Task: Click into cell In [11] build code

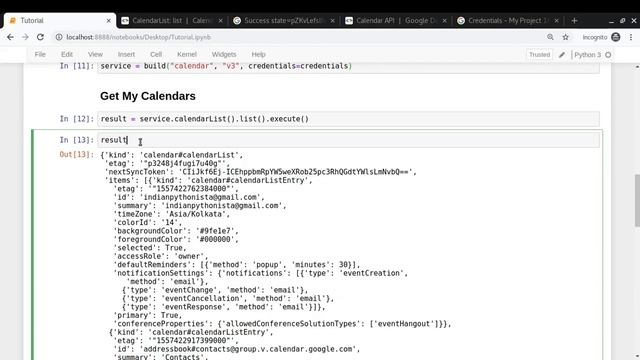Action: (348, 67)
